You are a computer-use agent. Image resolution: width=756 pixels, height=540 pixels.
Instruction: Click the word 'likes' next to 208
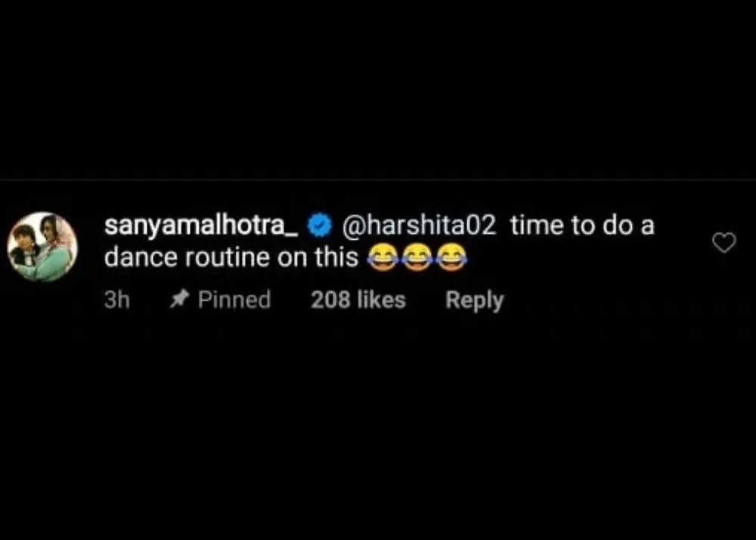381,300
